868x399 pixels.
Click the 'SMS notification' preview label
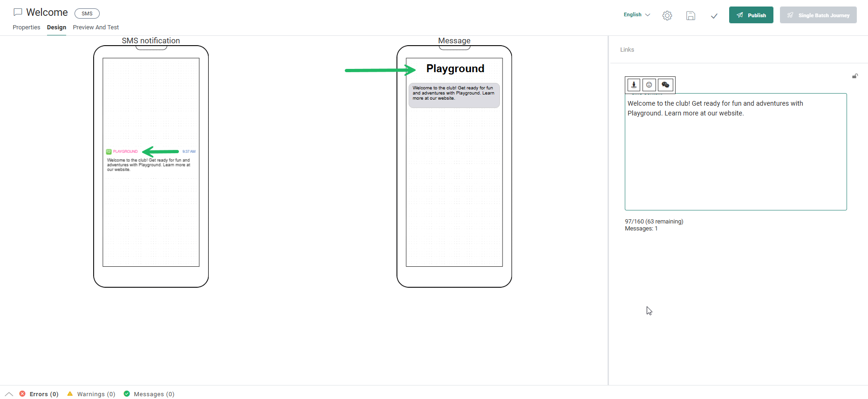pyautogui.click(x=151, y=41)
